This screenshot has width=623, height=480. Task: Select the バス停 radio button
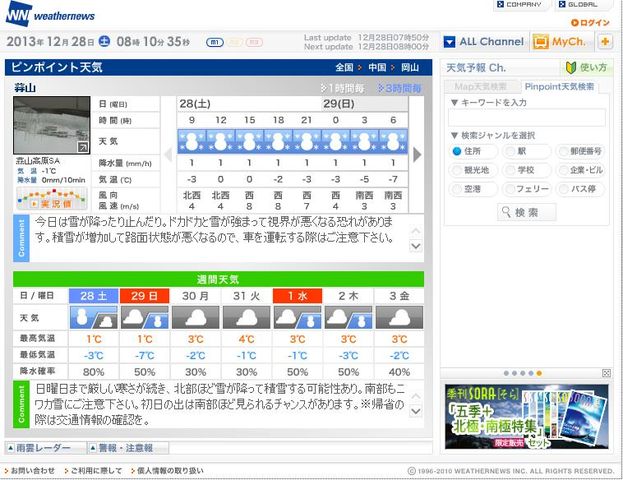[562, 189]
